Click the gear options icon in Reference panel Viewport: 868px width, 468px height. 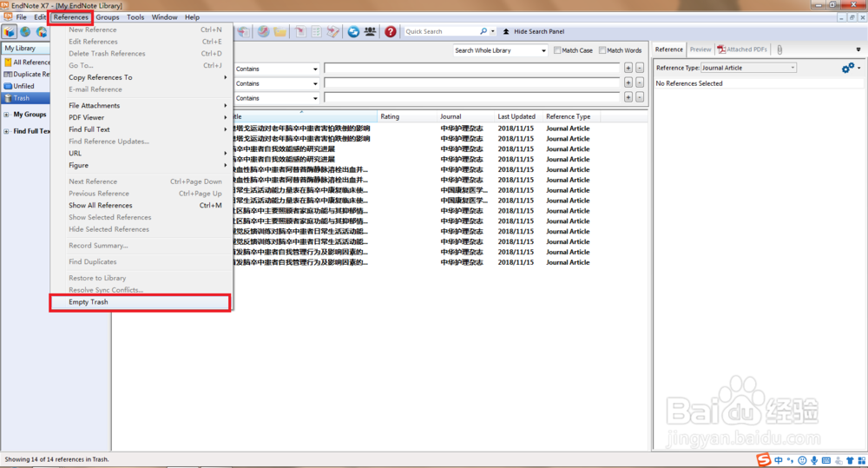click(x=847, y=68)
